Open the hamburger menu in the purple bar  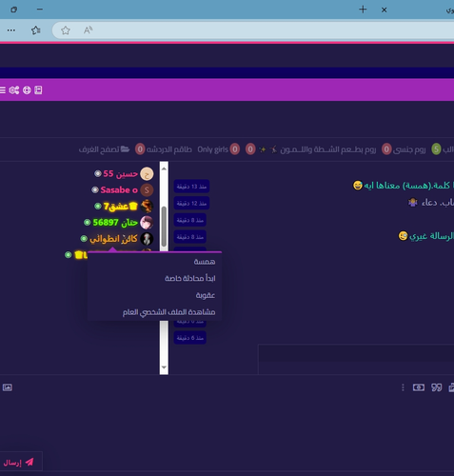(x=3, y=90)
